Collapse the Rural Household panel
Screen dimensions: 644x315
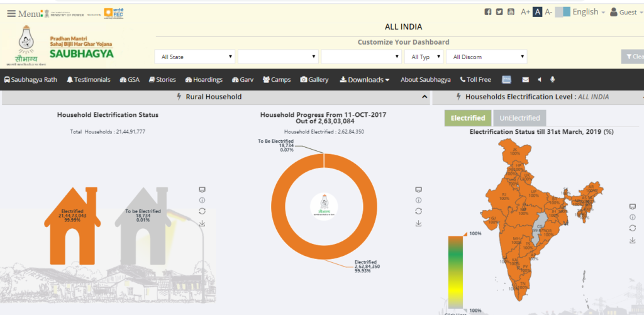(425, 97)
